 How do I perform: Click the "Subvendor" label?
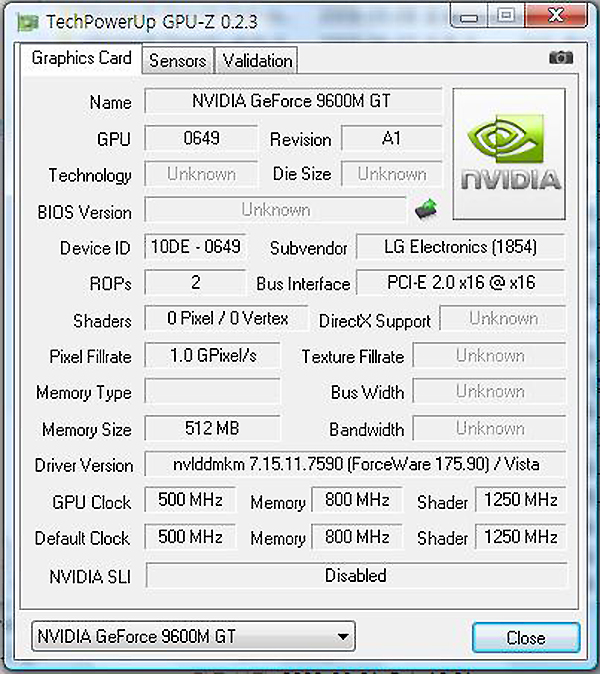[308, 248]
